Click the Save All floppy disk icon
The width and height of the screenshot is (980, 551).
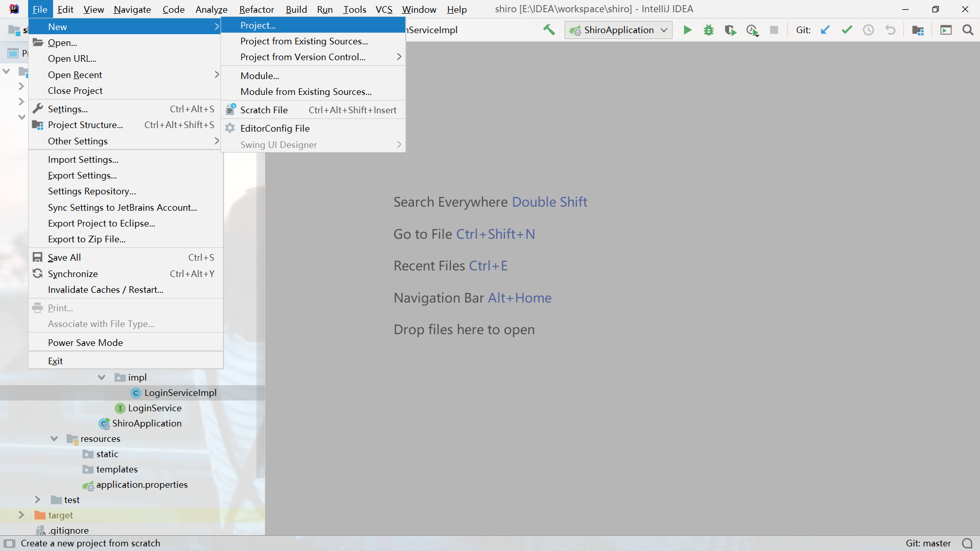pyautogui.click(x=38, y=257)
